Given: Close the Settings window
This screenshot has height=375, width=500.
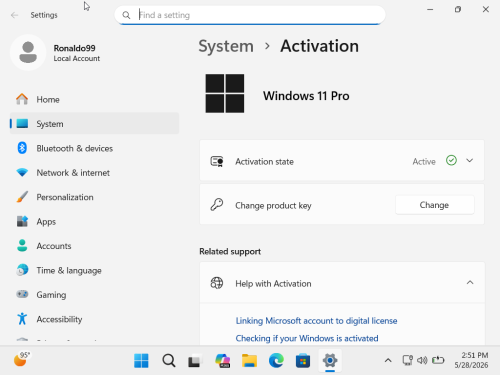Looking at the screenshot, I should tap(486, 10).
